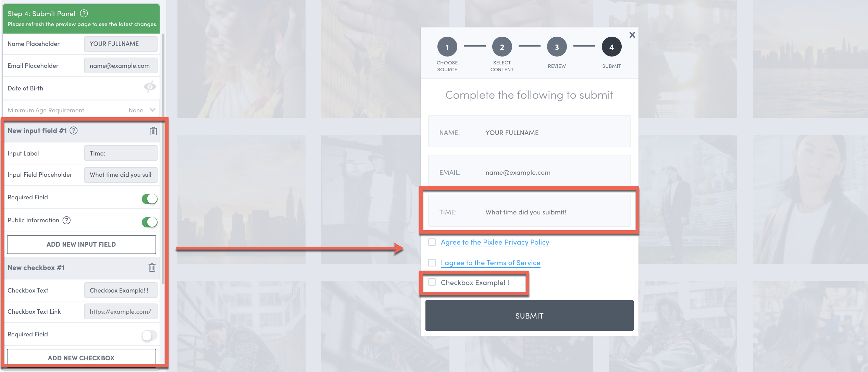Click the help icon beside Step 4: Submit Panel
The width and height of the screenshot is (868, 372).
[84, 13]
